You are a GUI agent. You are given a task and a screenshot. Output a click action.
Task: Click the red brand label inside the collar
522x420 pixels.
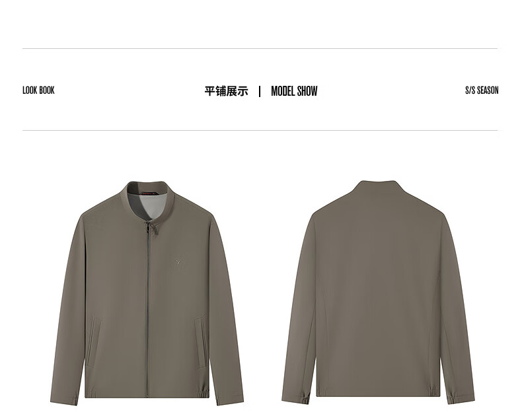point(152,192)
